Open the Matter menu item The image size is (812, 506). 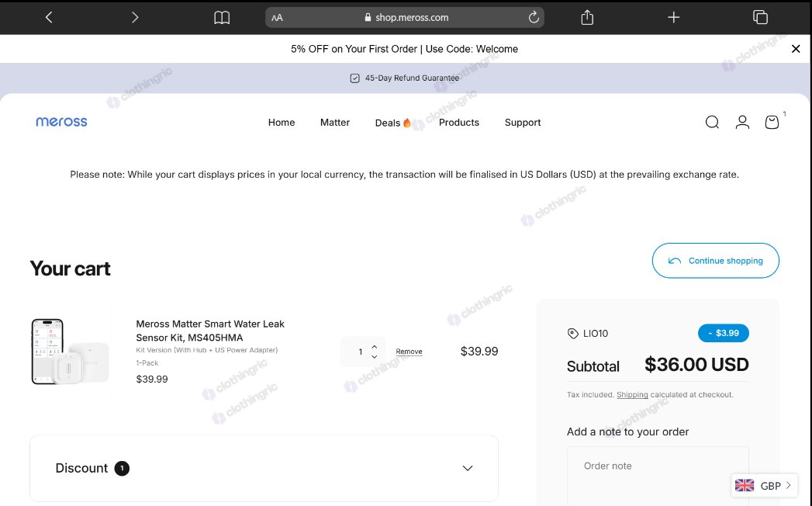[334, 123]
